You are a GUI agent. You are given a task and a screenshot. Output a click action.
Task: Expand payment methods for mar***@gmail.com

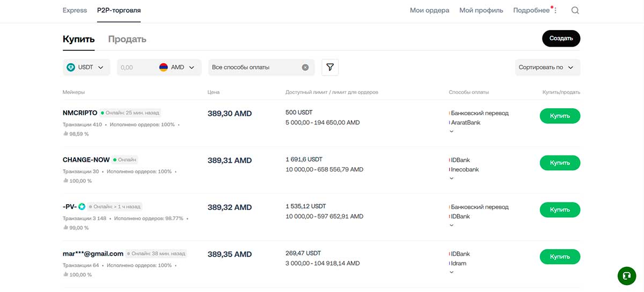pyautogui.click(x=451, y=272)
